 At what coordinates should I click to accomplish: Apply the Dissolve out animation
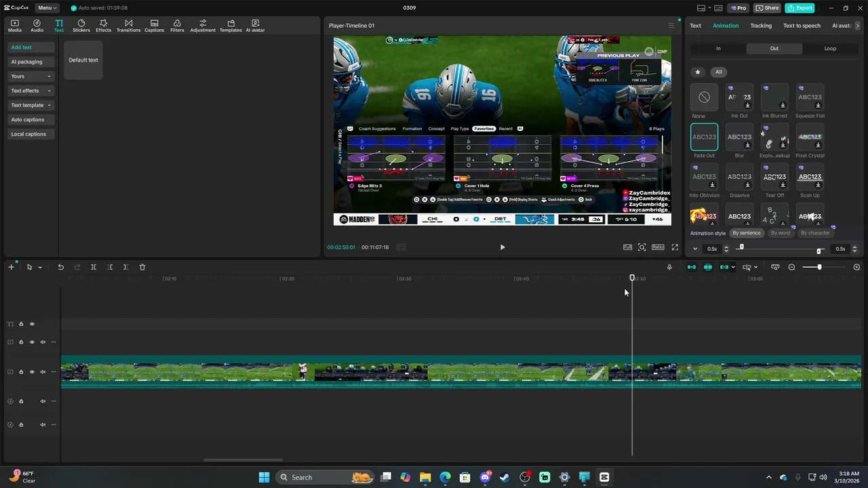point(739,177)
